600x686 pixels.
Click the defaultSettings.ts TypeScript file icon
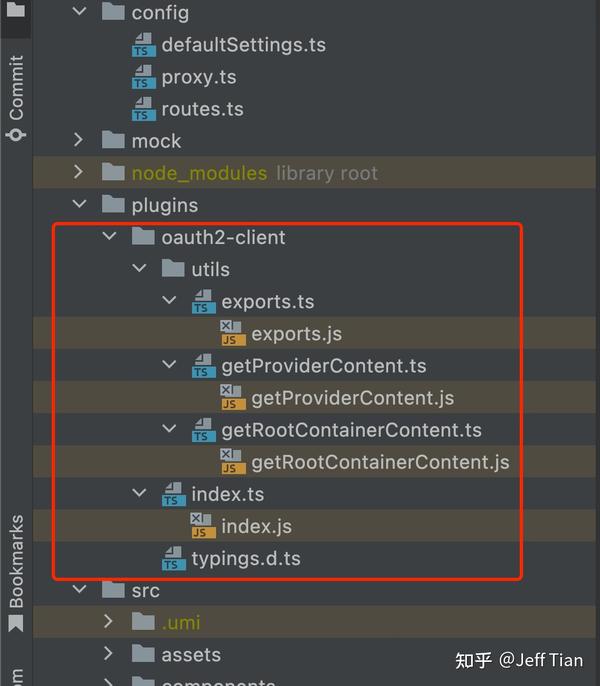point(144,45)
